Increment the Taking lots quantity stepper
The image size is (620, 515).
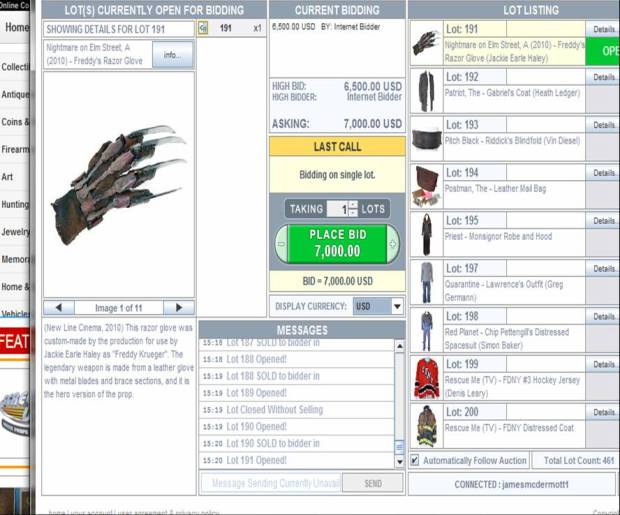pyautogui.click(x=354, y=204)
